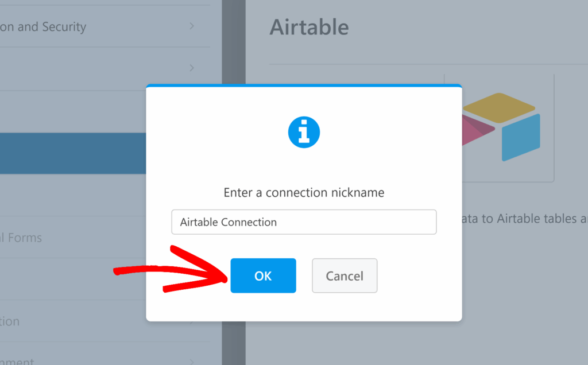Click the "Enter a connection nickname" prompt text

pyautogui.click(x=304, y=192)
